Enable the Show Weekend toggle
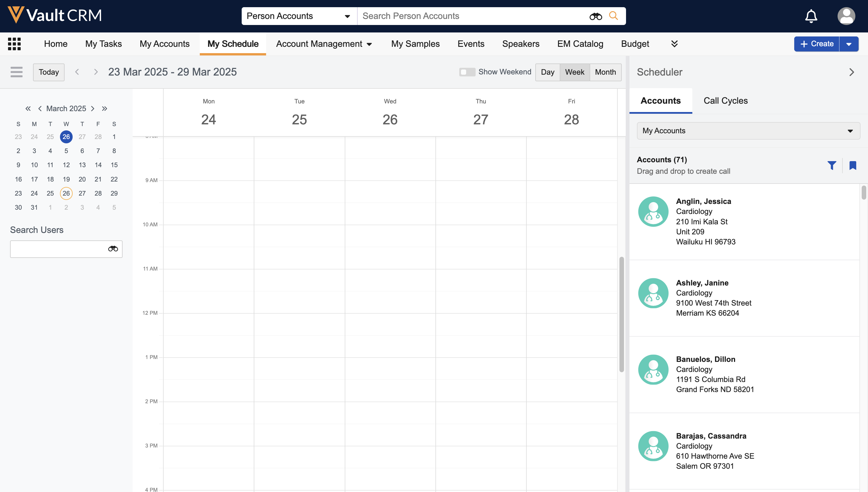The width and height of the screenshot is (868, 492). [467, 72]
